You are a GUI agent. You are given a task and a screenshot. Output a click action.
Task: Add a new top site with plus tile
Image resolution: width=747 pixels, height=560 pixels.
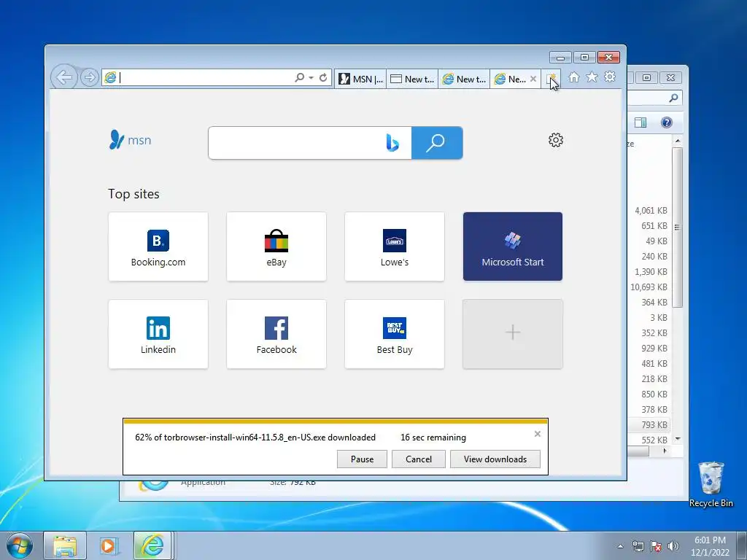click(x=513, y=334)
